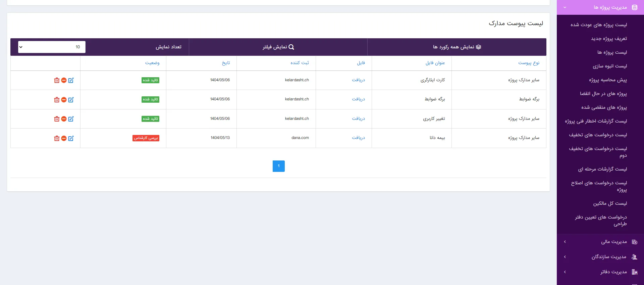Open the تعداد نمایش dropdown showing 10
The width and height of the screenshot is (644, 285).
[x=52, y=47]
